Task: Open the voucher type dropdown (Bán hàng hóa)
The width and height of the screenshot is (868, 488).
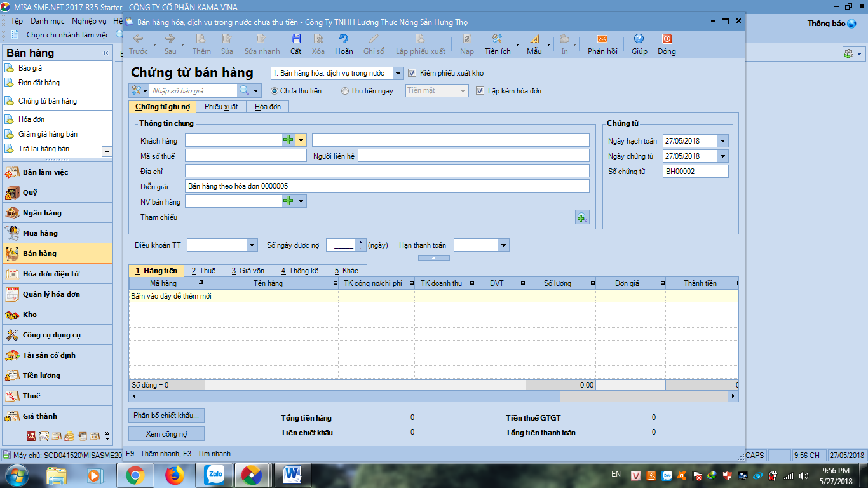Action: [x=398, y=74]
